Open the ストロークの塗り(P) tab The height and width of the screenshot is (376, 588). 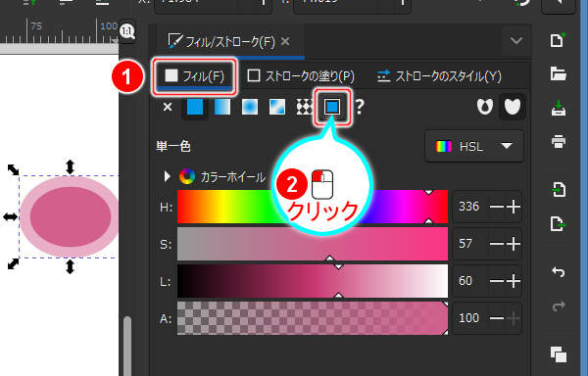pos(301,76)
